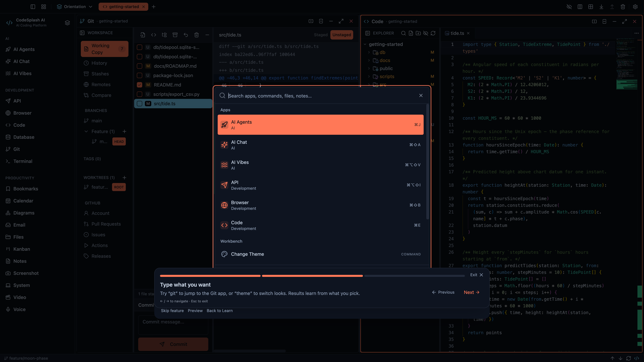
Task: Pick Change Theme command in palette
Action: (x=320, y=254)
